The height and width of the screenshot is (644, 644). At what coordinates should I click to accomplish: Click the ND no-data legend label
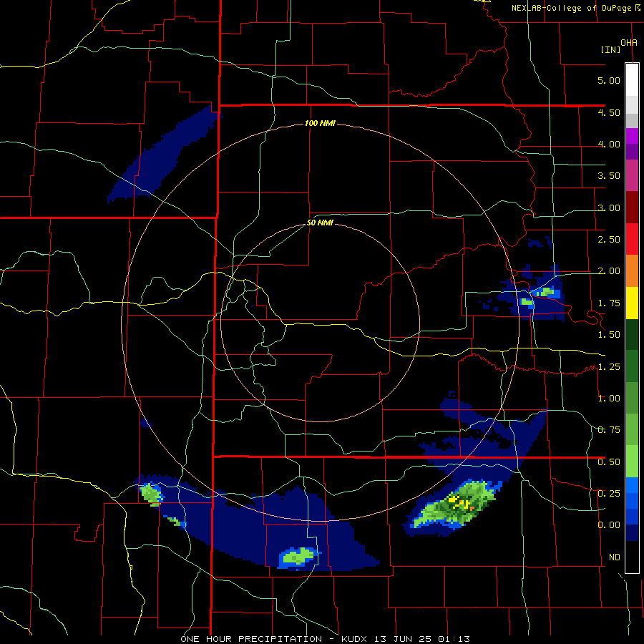pos(615,557)
